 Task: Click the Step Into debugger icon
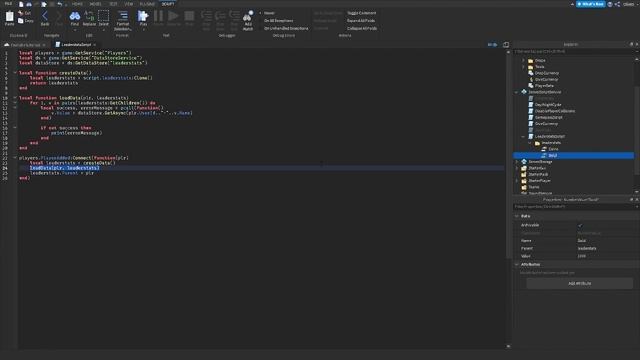(x=206, y=16)
